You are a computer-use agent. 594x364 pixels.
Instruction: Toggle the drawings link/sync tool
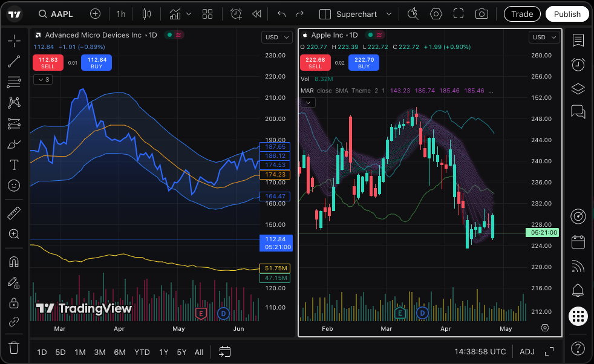point(14,322)
